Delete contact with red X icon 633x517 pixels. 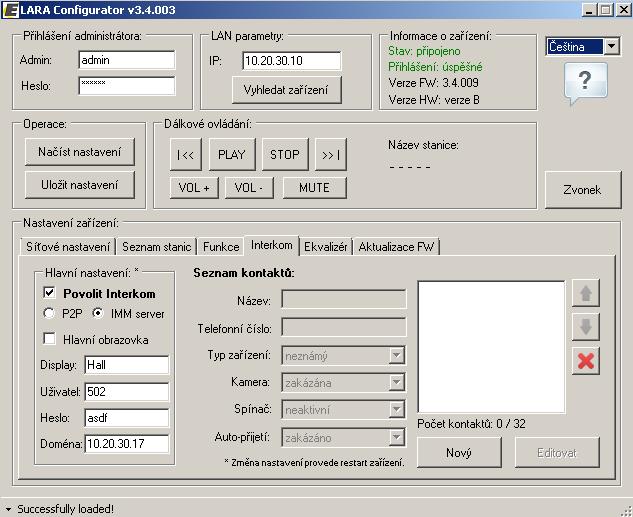[x=586, y=361]
